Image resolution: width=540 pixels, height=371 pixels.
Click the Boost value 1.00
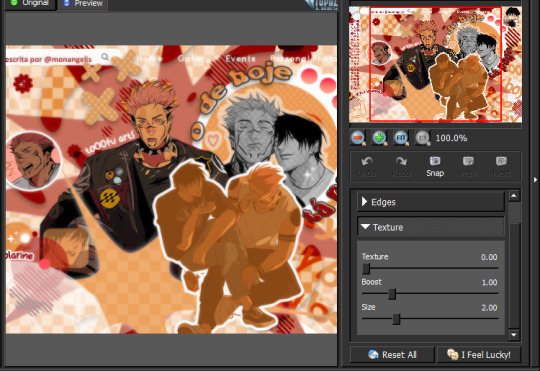[489, 282]
